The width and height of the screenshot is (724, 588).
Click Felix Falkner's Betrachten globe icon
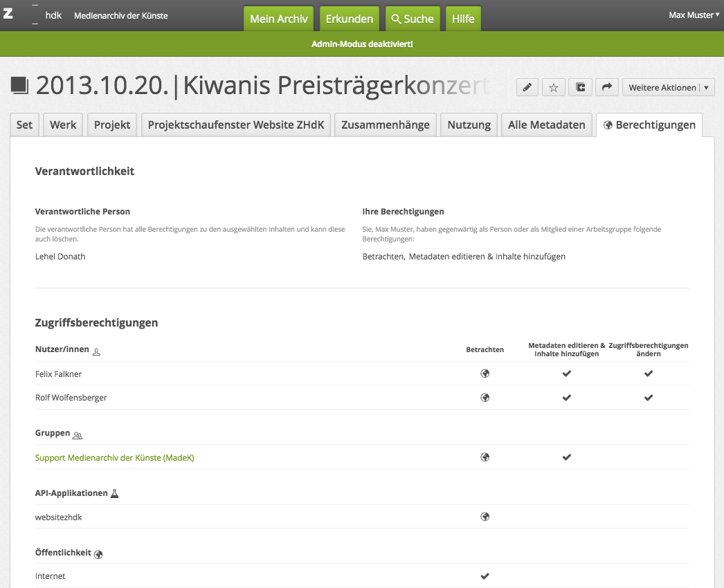click(485, 374)
